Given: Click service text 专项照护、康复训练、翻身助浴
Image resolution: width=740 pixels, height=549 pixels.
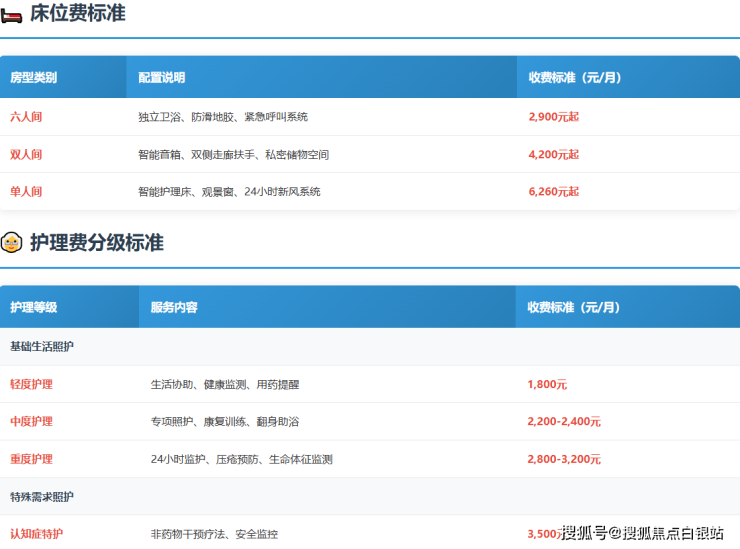Looking at the screenshot, I should click(225, 422).
